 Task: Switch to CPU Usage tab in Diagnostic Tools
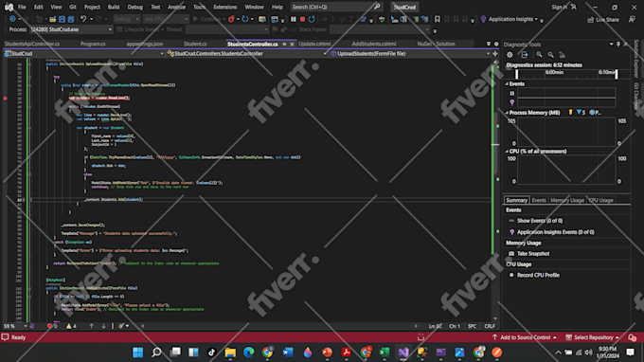[x=600, y=200]
